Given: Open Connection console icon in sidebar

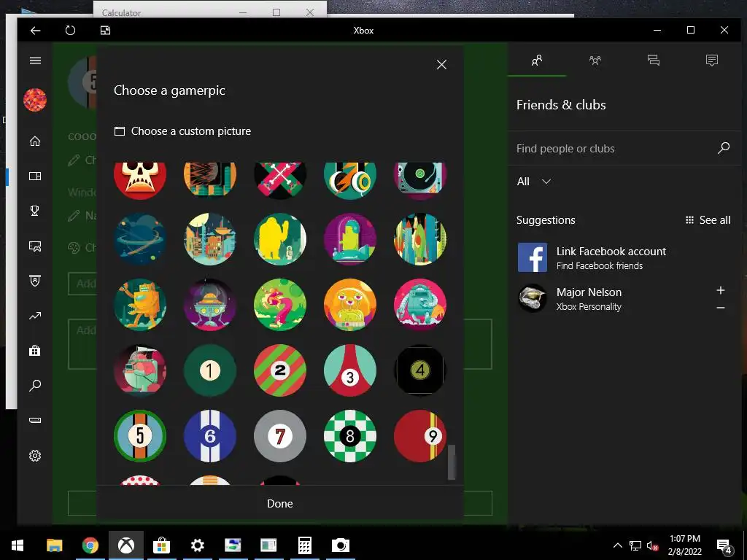Looking at the screenshot, I should point(35,420).
